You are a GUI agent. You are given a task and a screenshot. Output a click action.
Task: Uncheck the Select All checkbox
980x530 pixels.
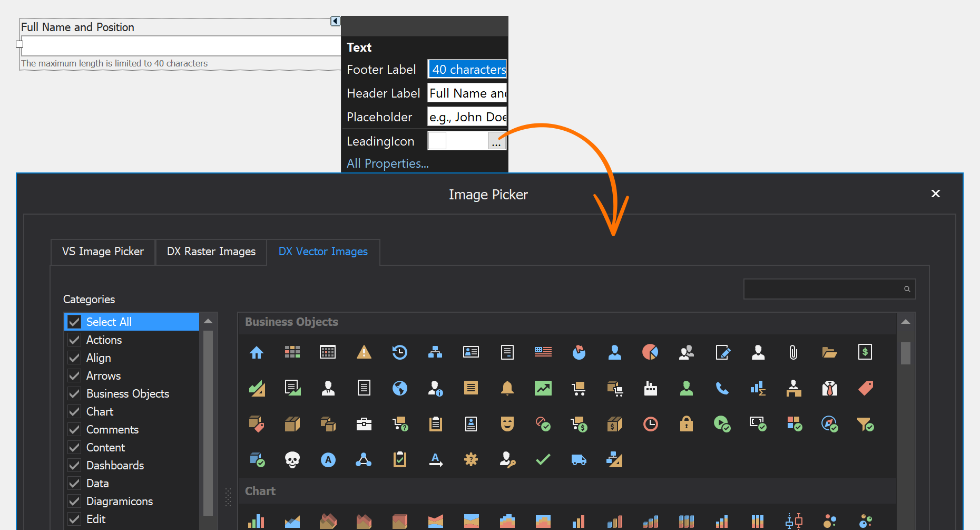click(75, 322)
